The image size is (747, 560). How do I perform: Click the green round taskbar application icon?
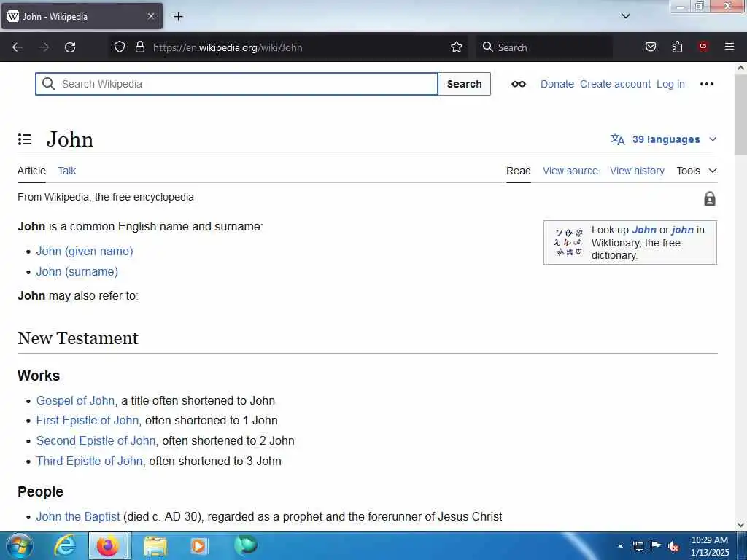[245, 545]
